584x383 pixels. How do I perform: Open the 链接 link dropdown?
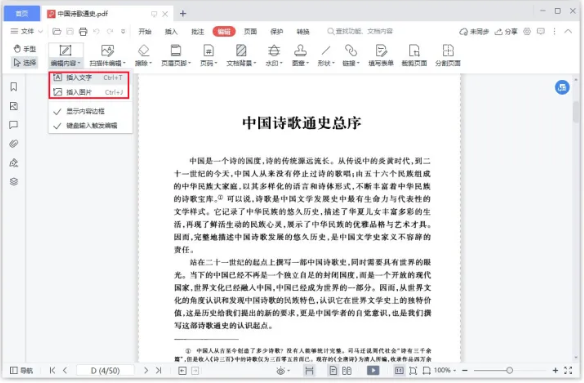[x=350, y=55]
